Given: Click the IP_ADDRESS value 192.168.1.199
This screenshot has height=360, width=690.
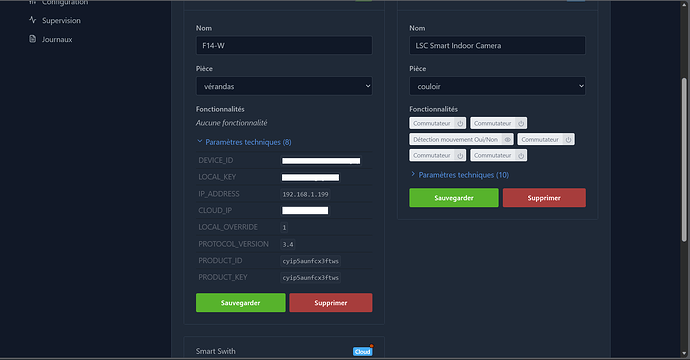Looking at the screenshot, I should [305, 194].
